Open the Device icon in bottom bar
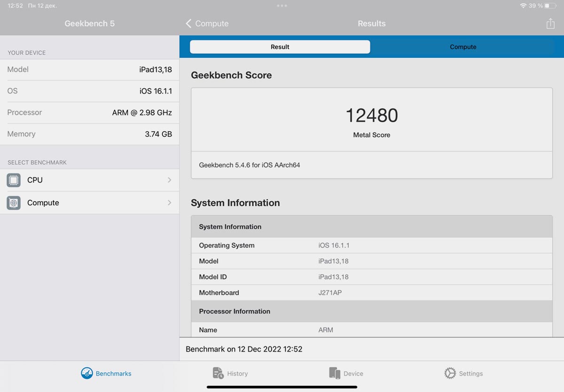This screenshot has width=564, height=392. pyautogui.click(x=334, y=373)
